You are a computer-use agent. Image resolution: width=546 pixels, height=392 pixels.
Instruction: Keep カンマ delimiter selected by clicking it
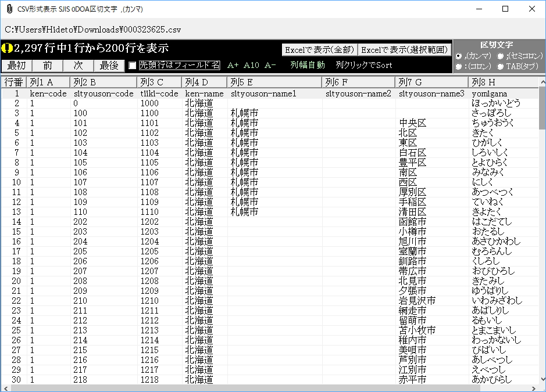459,56
